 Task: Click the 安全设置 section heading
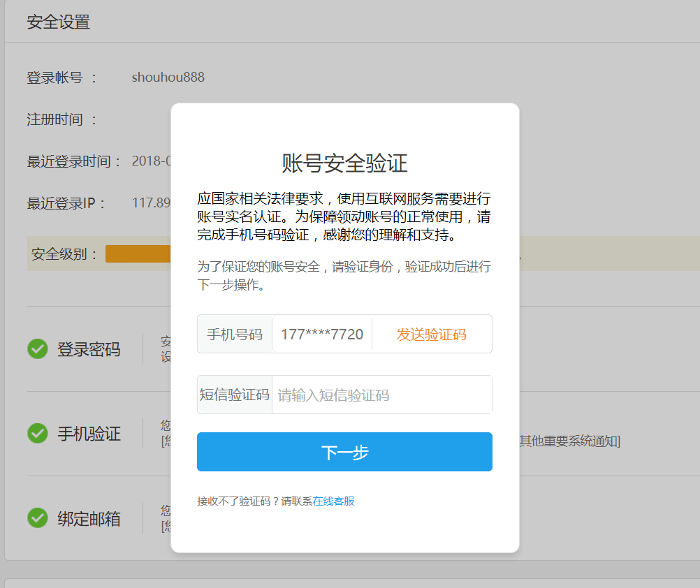(59, 22)
